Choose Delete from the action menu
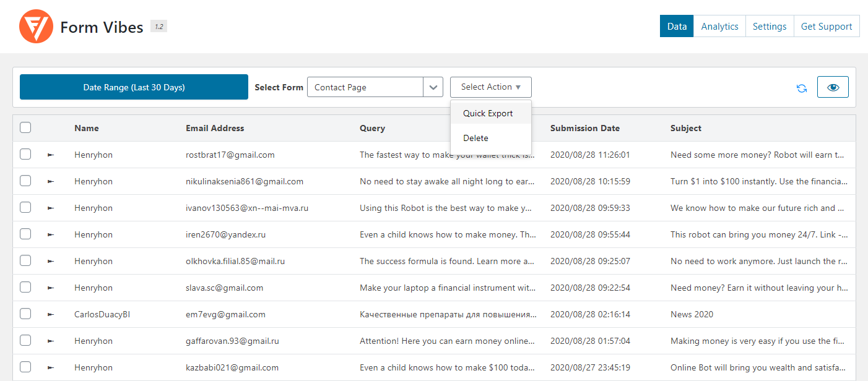The height and width of the screenshot is (381, 868). click(475, 138)
